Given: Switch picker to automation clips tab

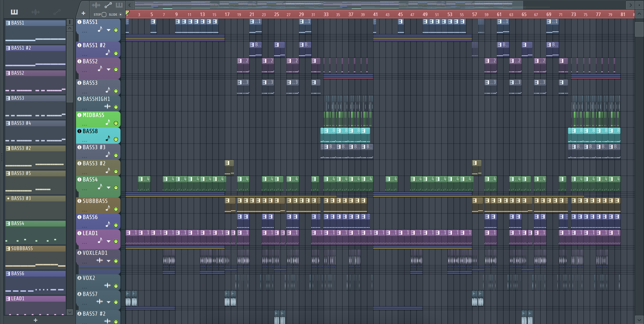Looking at the screenshot, I should click(57, 12).
